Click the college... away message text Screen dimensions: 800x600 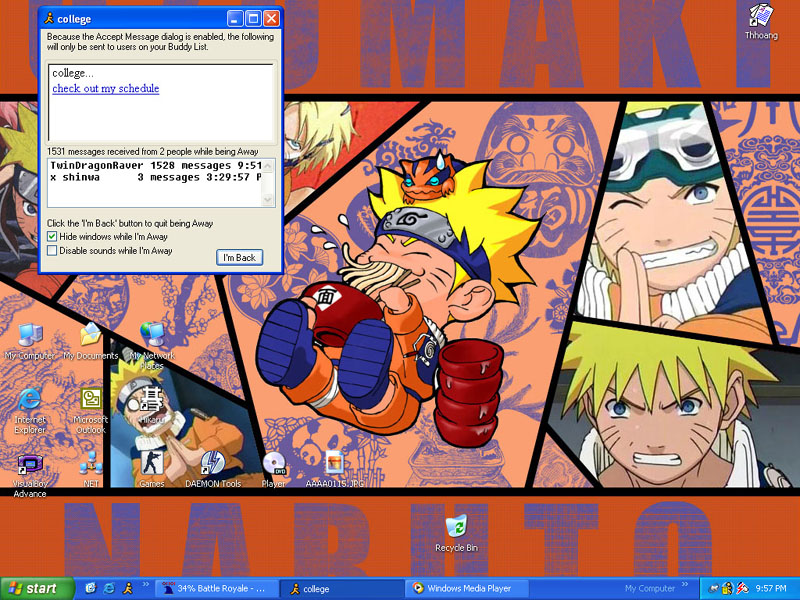(x=73, y=73)
